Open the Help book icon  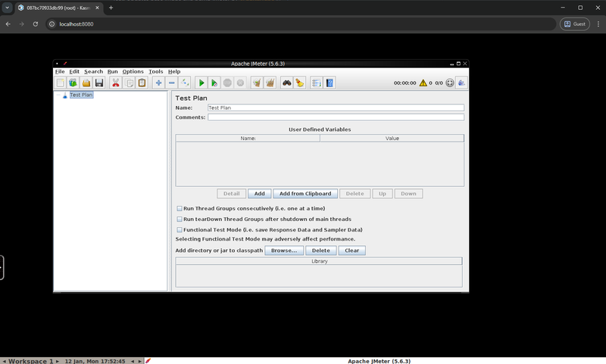pos(330,82)
